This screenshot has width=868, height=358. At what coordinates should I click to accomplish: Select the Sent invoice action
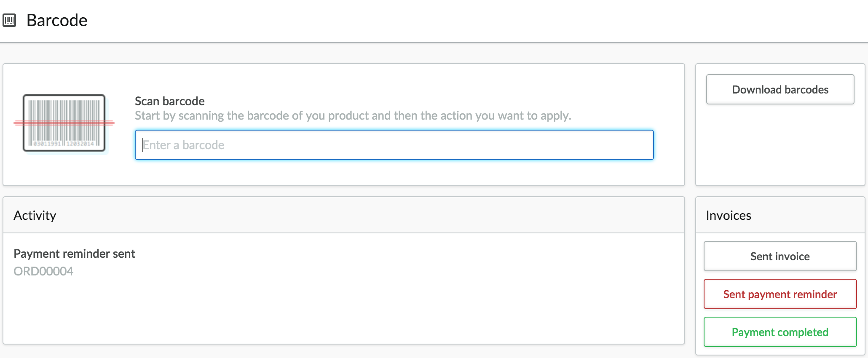click(x=780, y=256)
